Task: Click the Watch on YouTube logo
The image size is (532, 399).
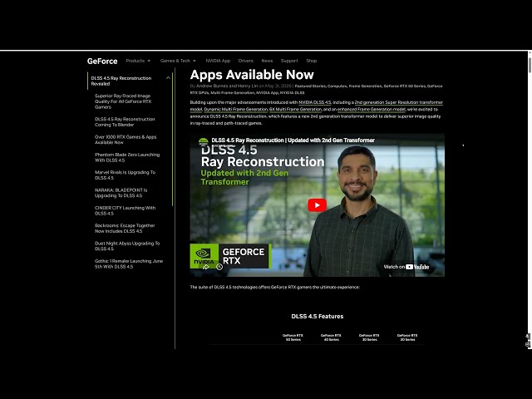Action: (x=406, y=267)
